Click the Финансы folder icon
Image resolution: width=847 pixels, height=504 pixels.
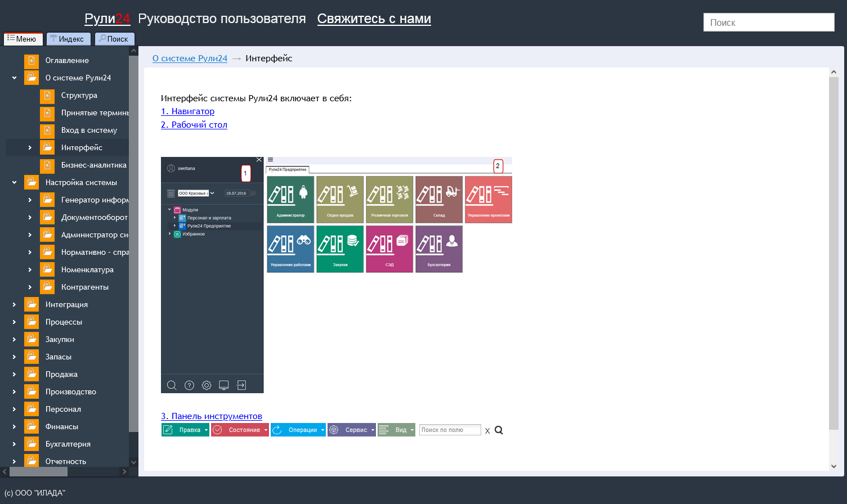(32, 426)
